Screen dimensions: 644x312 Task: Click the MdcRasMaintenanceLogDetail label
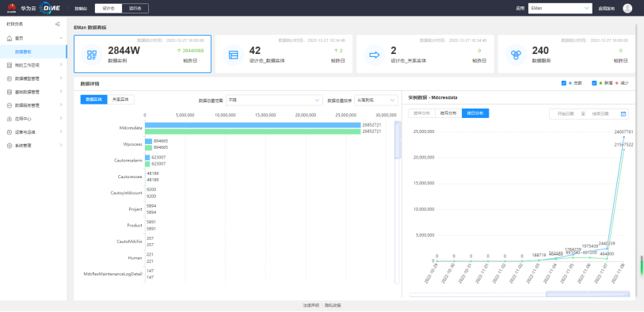(x=113, y=274)
